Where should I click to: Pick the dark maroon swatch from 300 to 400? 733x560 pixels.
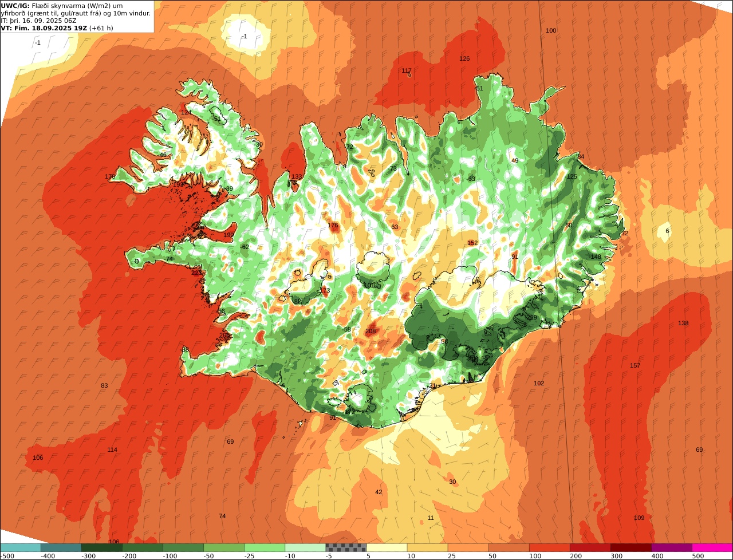pos(630,547)
